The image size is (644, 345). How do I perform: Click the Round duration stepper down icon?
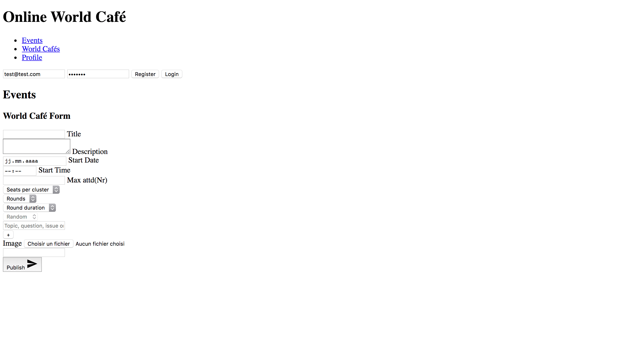(x=52, y=209)
